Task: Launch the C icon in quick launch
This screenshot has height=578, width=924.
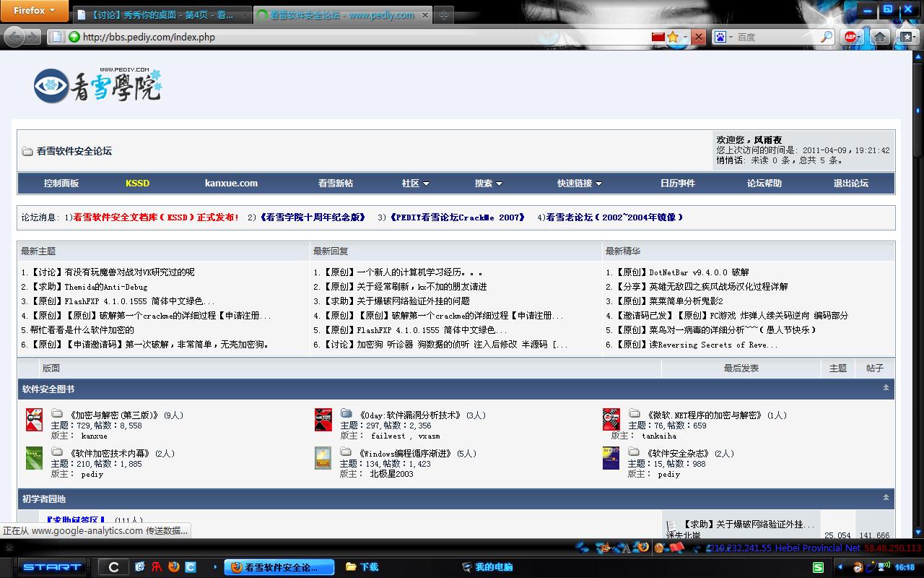Action: pyautogui.click(x=113, y=567)
